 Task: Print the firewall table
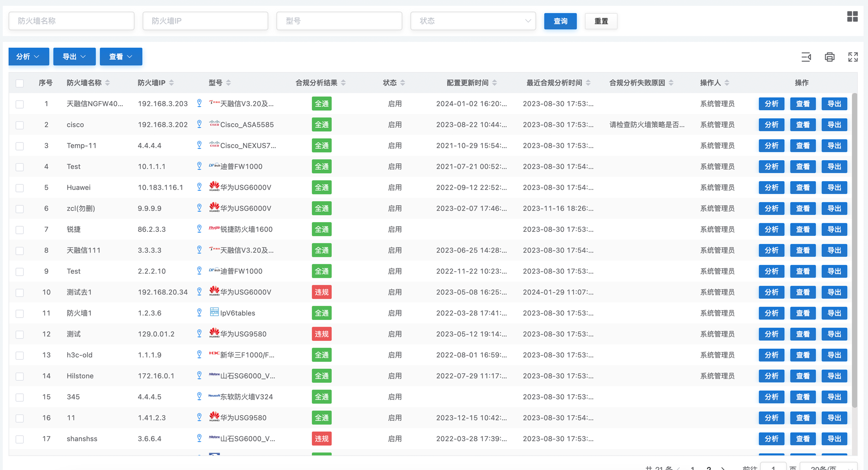coord(829,57)
